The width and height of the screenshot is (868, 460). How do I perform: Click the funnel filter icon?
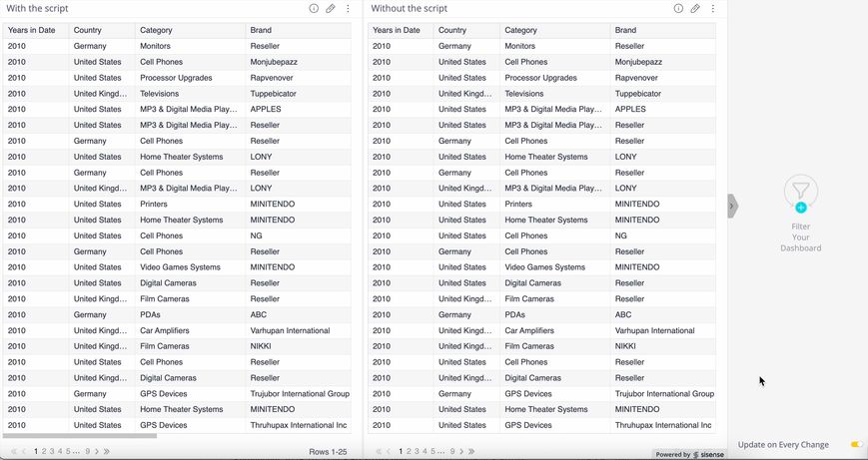[x=800, y=192]
